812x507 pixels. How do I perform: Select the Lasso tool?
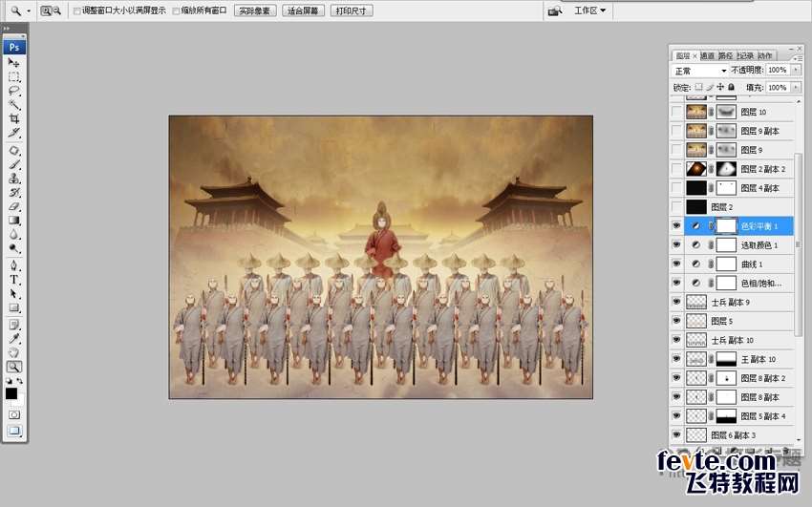pyautogui.click(x=14, y=91)
